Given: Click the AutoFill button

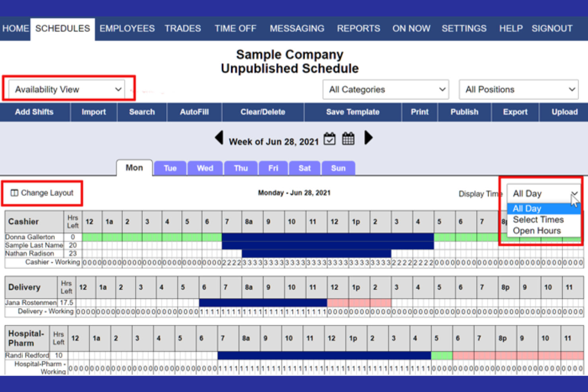Looking at the screenshot, I should pyautogui.click(x=194, y=112).
